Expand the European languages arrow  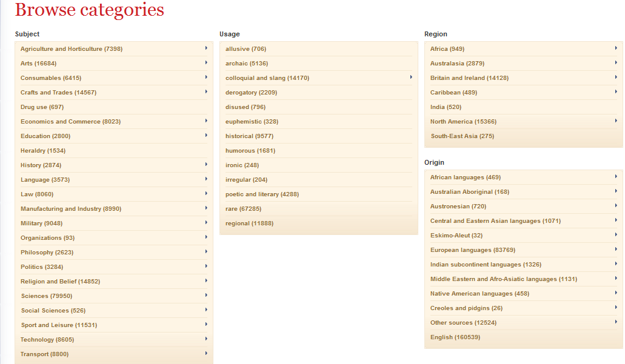pos(616,250)
